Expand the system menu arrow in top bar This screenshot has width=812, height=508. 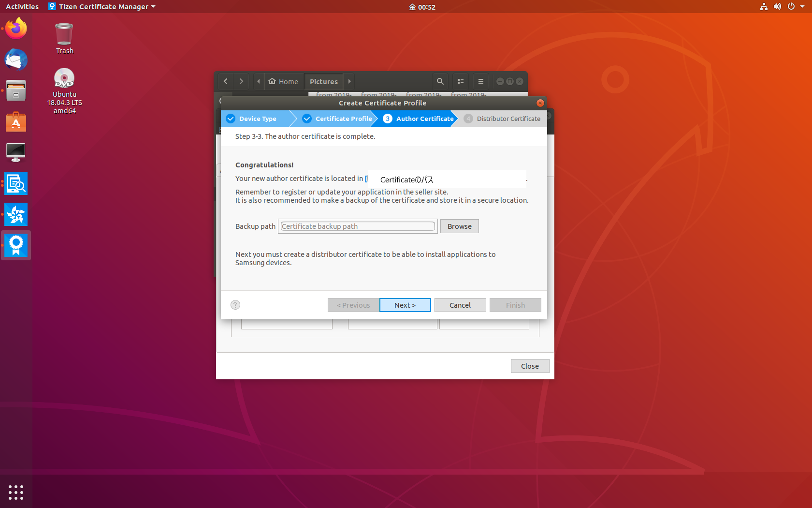pos(802,7)
